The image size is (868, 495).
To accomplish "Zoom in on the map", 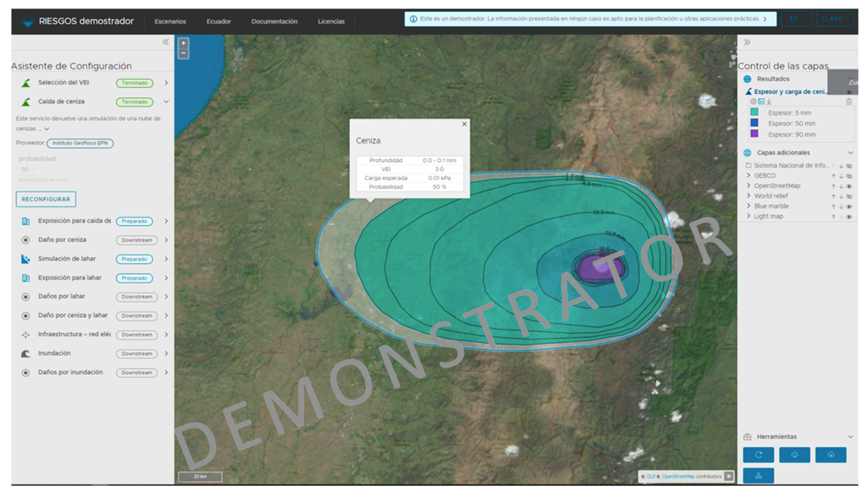I will (183, 43).
